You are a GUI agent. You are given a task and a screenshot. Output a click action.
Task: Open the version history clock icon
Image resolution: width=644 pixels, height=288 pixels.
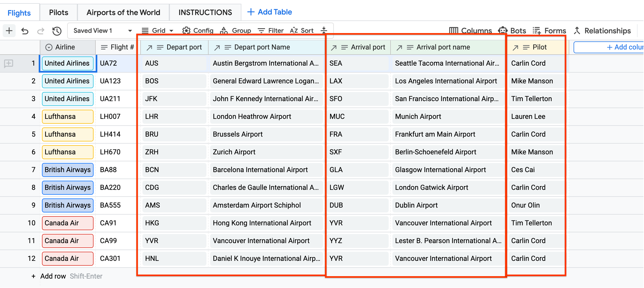click(x=57, y=31)
